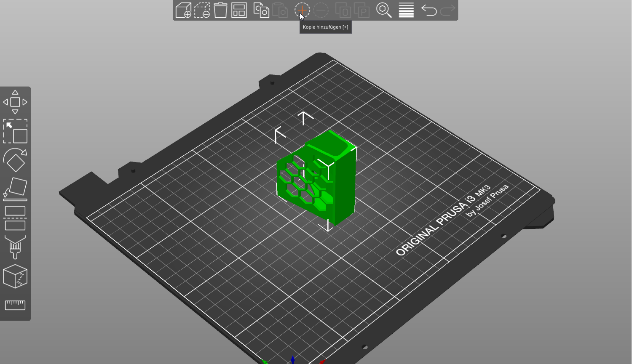
Task: Click the Add object toolbar icon
Action: click(183, 10)
